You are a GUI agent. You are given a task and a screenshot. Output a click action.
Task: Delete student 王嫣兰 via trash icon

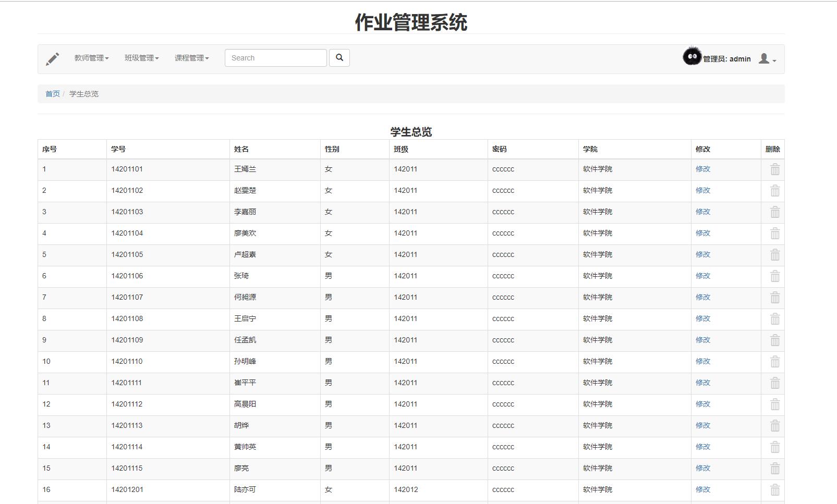(x=774, y=169)
